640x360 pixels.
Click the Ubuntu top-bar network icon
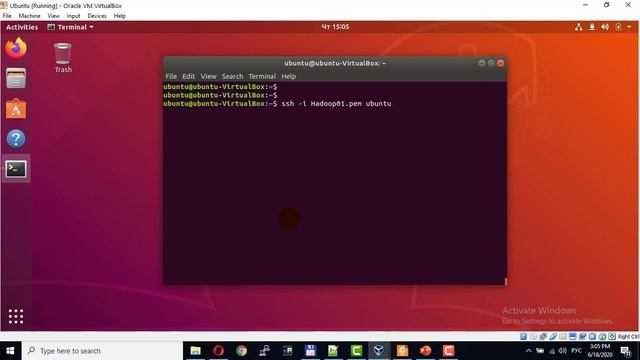pos(579,27)
